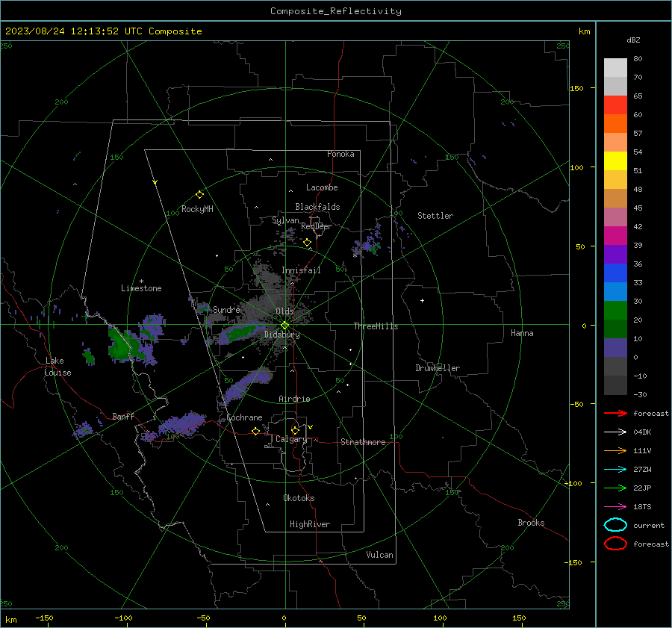
Task: Click the ThreeHills city label
Action: [x=376, y=326]
